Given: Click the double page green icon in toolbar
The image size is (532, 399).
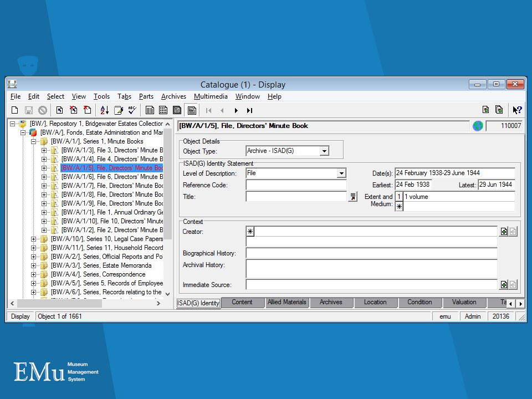Looking at the screenshot, I should pos(499,110).
